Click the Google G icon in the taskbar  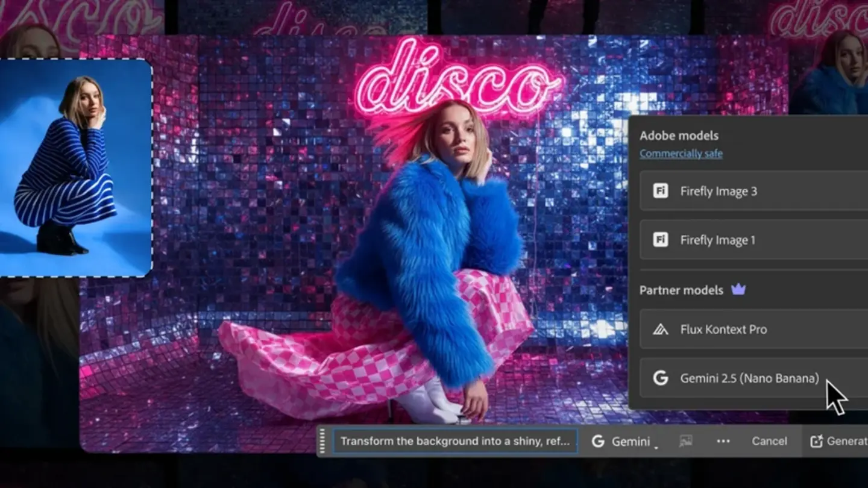pos(597,441)
